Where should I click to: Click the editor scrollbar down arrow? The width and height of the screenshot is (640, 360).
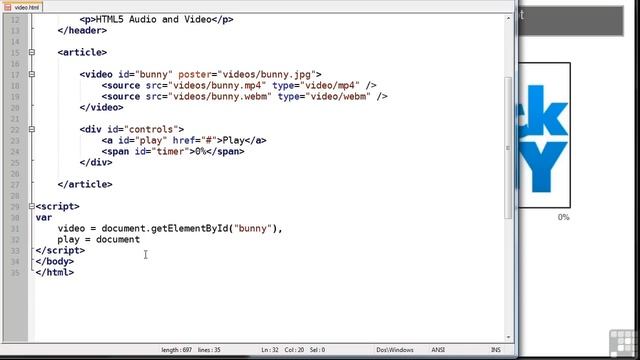(x=508, y=337)
